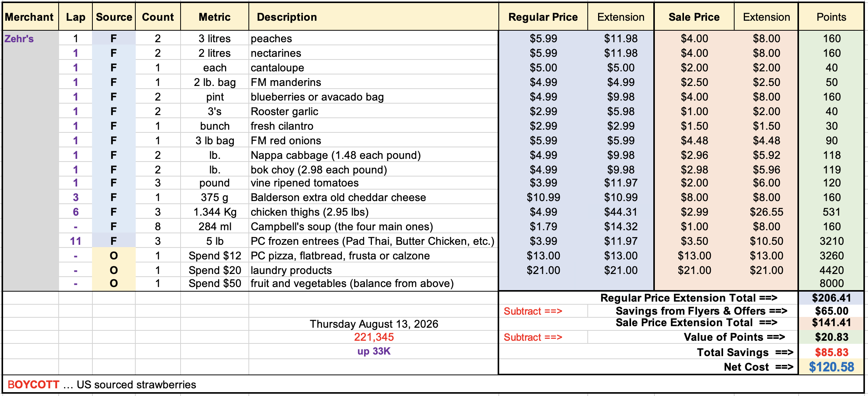Select the Regular Price Extension Total $206.41
Image resolution: width=868 pixels, height=396 pixels.
point(831,298)
